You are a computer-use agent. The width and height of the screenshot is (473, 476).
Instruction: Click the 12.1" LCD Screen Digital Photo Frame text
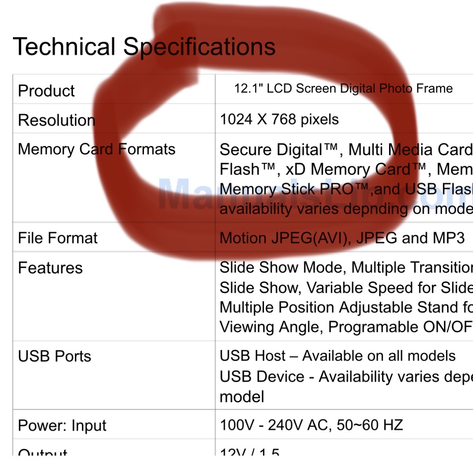pos(343,88)
